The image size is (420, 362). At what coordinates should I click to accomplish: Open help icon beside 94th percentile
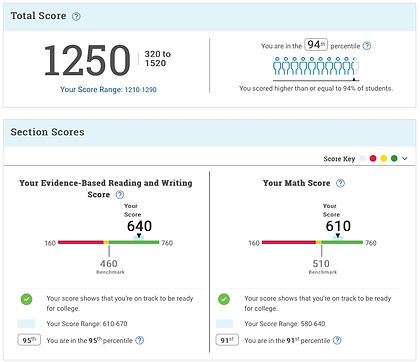pyautogui.click(x=367, y=46)
